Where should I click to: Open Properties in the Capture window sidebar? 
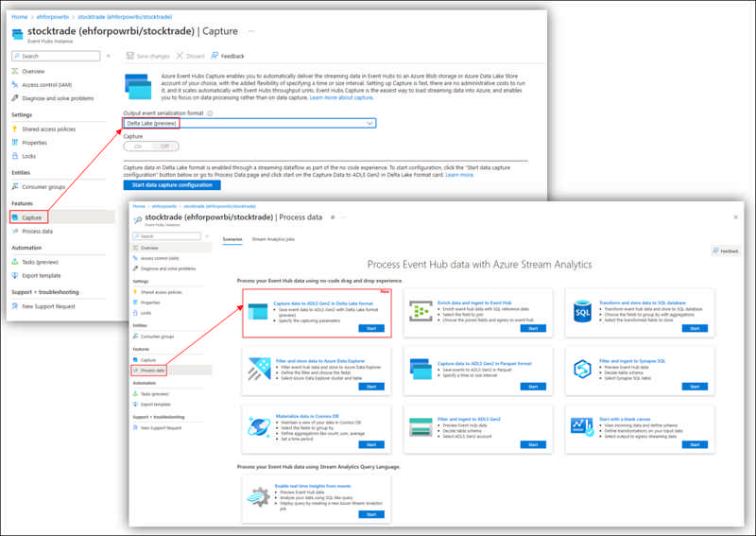coord(34,143)
